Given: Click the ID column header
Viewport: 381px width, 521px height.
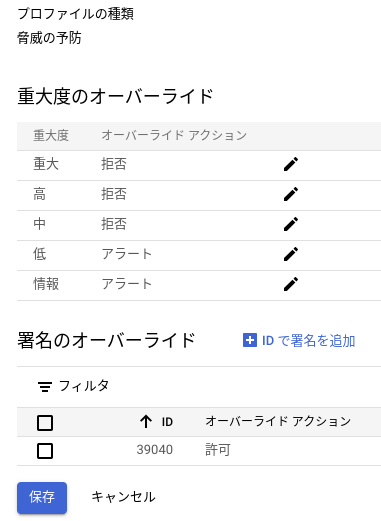Looking at the screenshot, I should click(167, 422).
